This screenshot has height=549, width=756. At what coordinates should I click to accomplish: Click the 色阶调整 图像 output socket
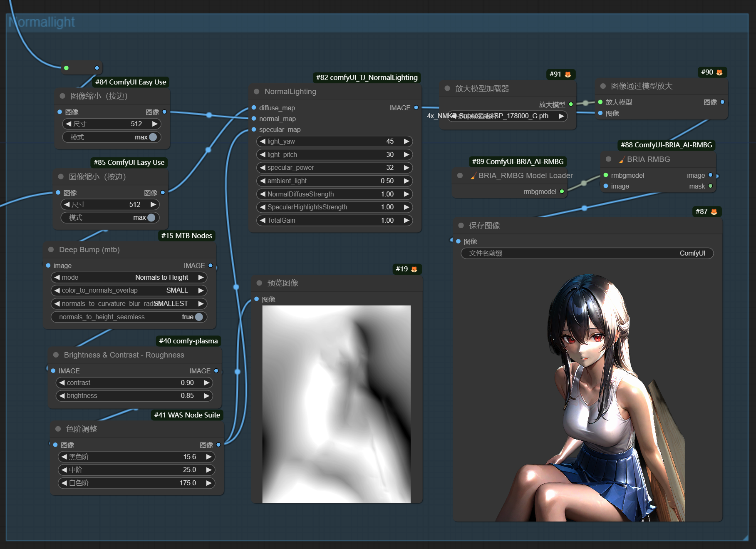[x=218, y=445]
